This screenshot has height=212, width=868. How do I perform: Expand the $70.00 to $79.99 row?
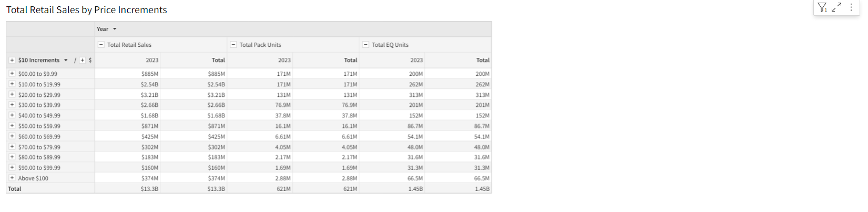(12, 147)
